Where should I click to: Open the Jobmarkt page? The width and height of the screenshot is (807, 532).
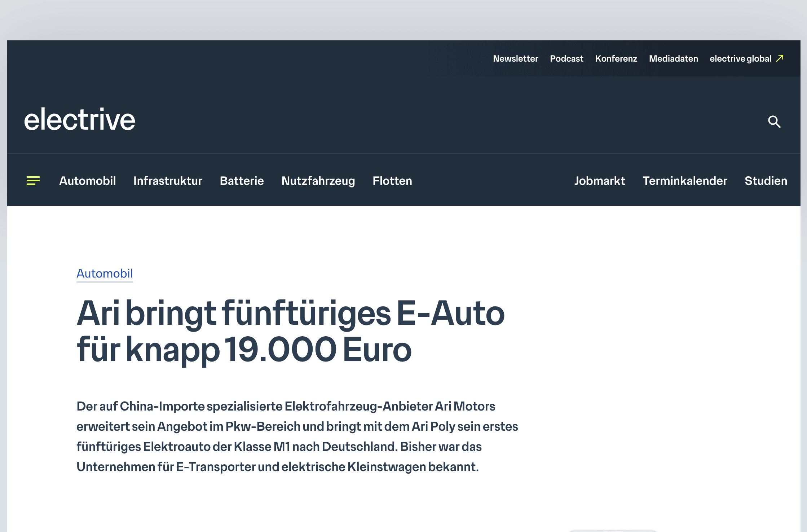click(600, 181)
